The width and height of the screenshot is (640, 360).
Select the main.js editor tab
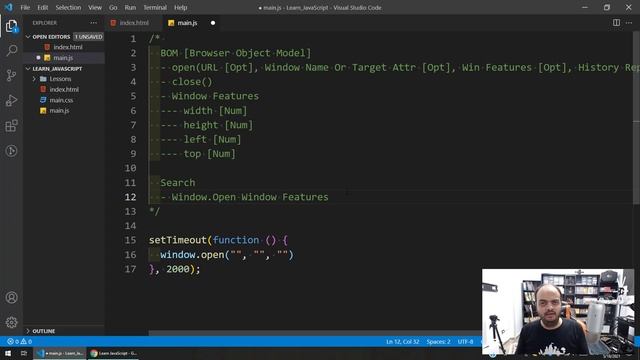(187, 23)
